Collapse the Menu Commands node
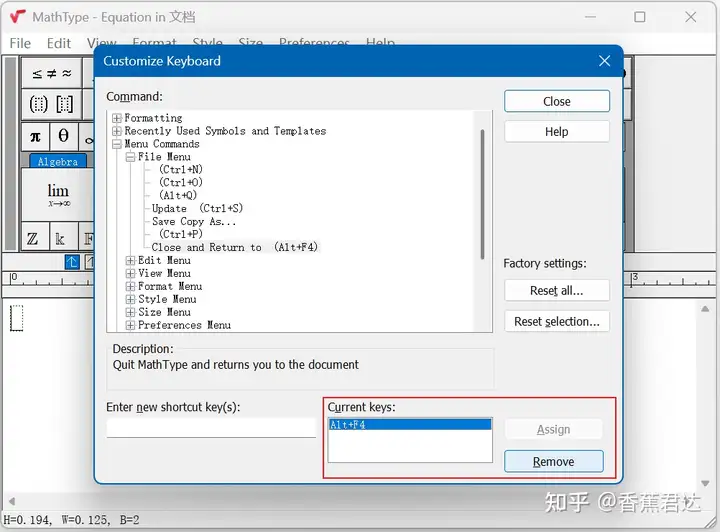 pos(117,144)
